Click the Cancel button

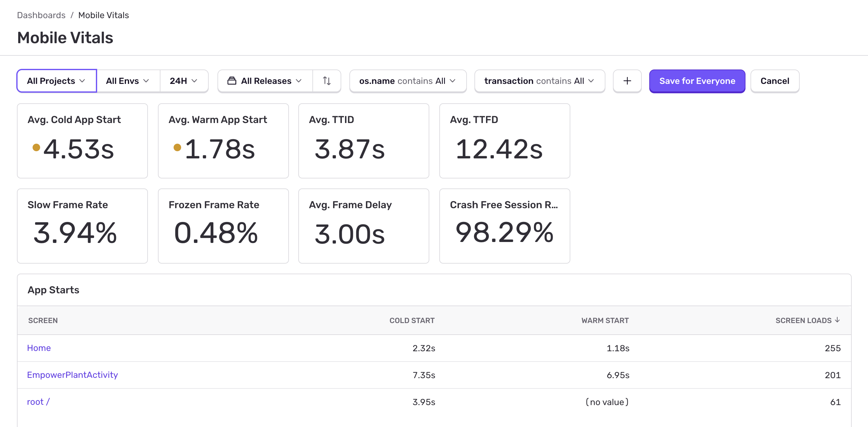click(775, 81)
